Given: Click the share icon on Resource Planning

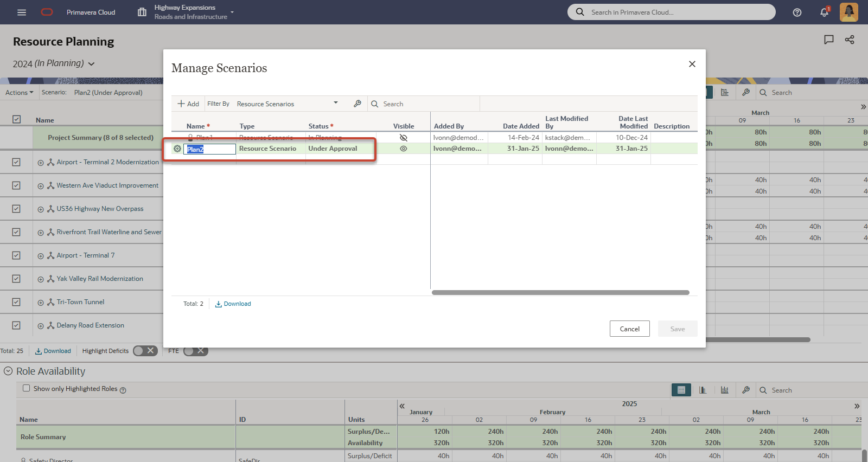Looking at the screenshot, I should [x=850, y=40].
